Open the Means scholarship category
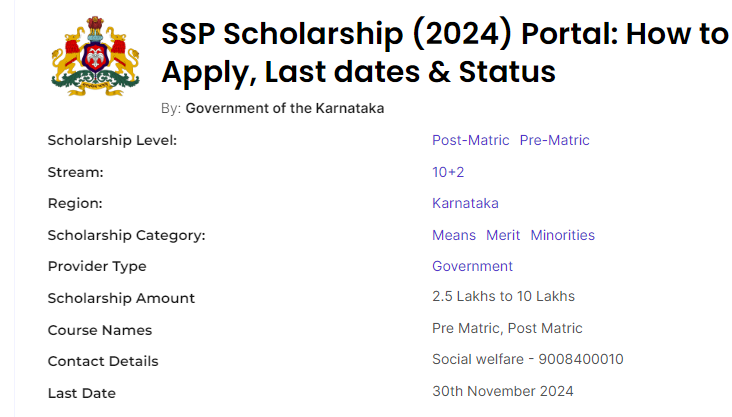 click(x=454, y=235)
